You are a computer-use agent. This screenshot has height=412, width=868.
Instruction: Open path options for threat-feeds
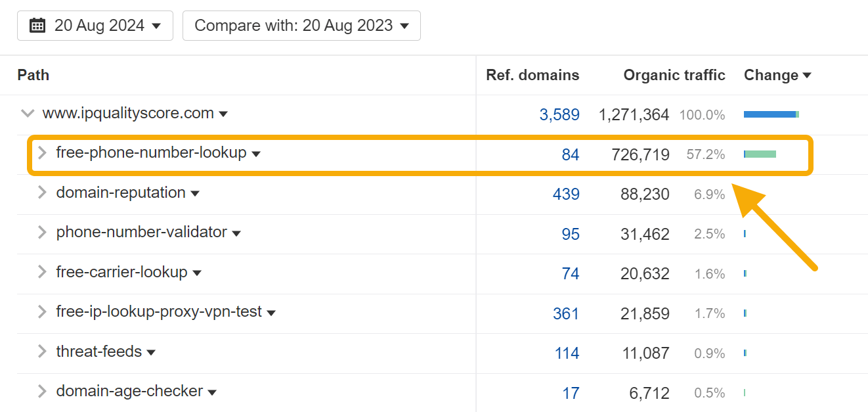click(x=152, y=352)
